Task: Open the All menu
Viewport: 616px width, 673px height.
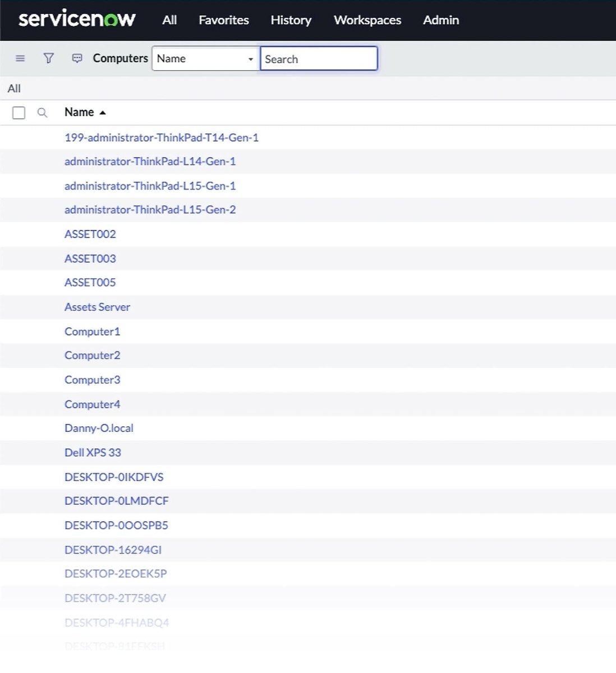Action: 169,20
